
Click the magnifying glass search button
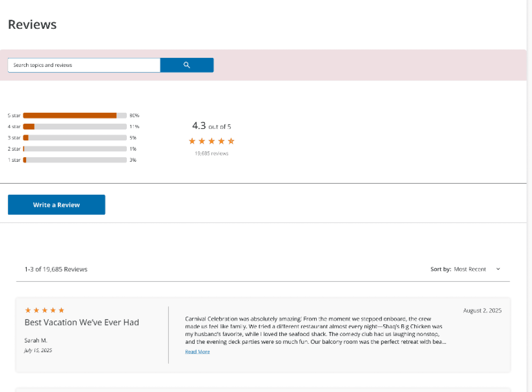pyautogui.click(x=187, y=65)
